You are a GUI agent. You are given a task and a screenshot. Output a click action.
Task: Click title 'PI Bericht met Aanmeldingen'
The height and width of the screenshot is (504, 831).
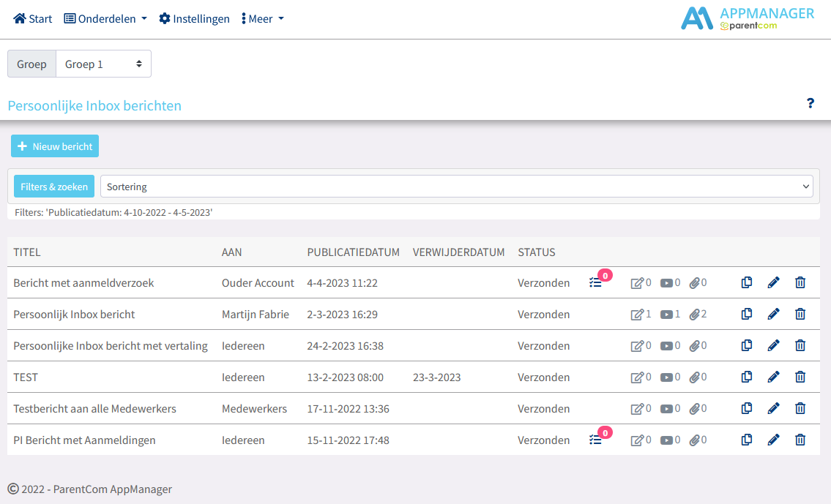[84, 440]
